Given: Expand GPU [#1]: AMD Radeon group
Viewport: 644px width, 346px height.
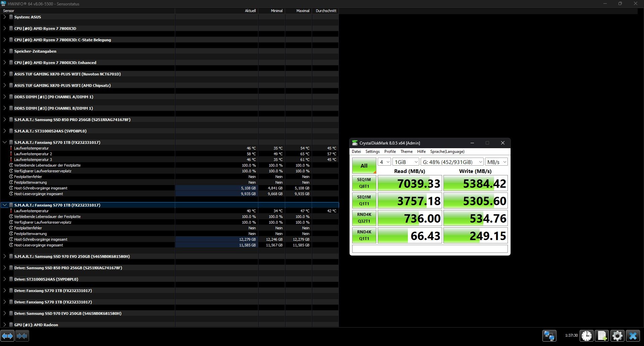Looking at the screenshot, I should [x=4, y=325].
